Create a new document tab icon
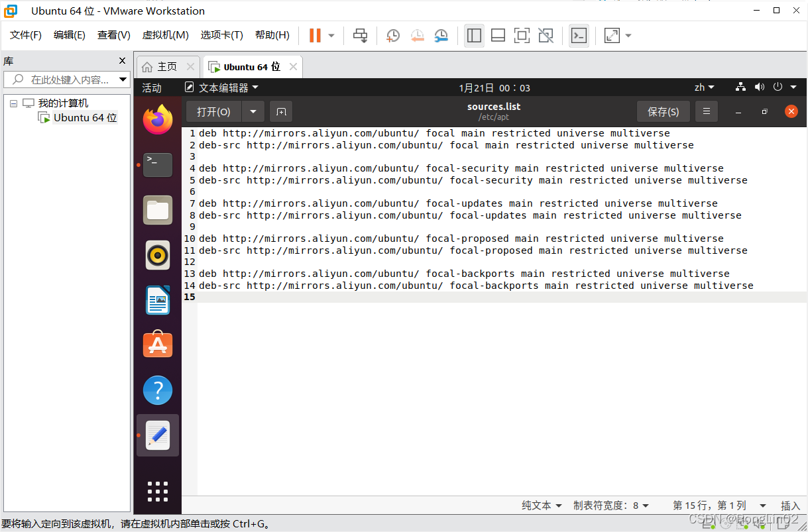 click(x=281, y=112)
